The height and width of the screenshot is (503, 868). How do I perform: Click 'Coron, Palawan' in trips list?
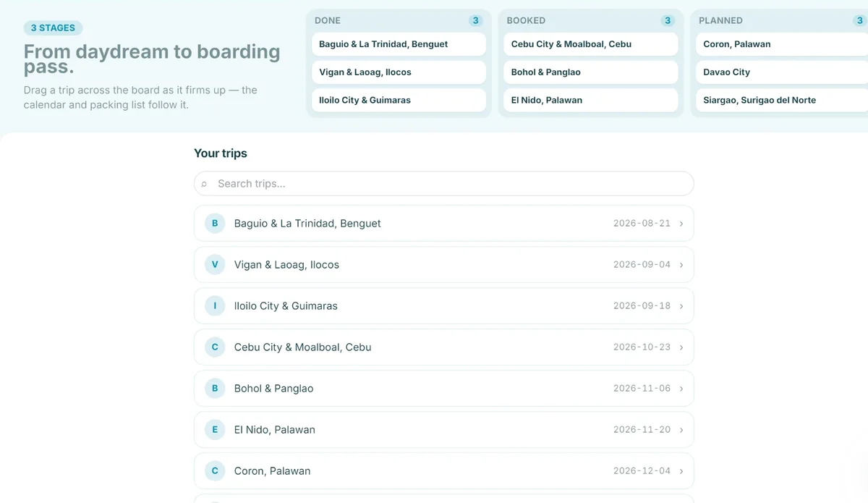coord(272,471)
